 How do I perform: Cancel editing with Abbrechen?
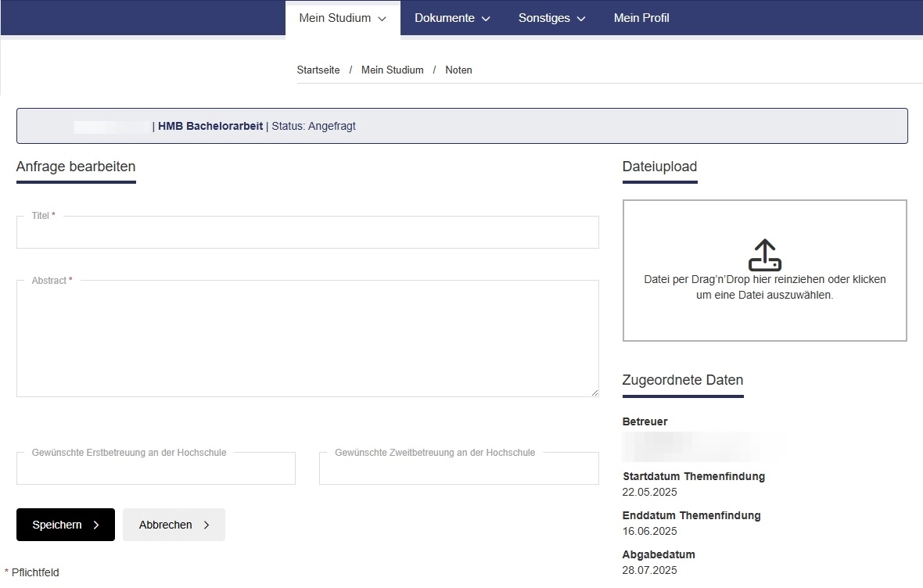pyautogui.click(x=174, y=525)
